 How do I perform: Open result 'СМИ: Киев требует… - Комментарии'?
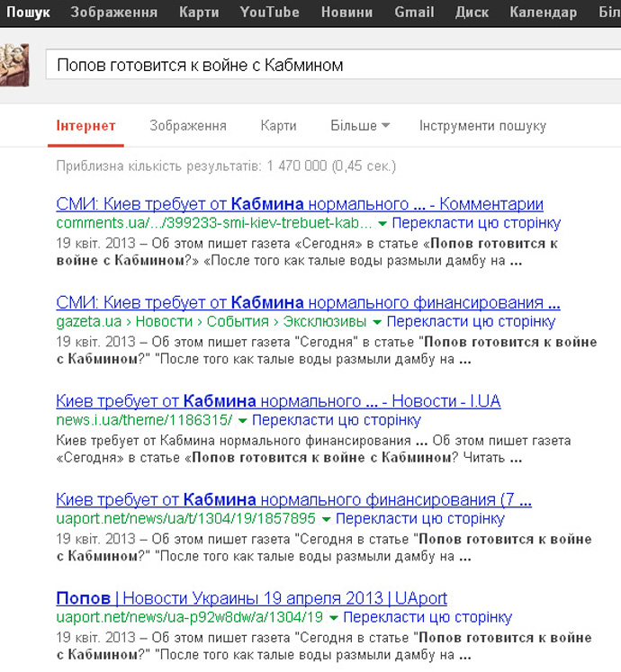300,204
